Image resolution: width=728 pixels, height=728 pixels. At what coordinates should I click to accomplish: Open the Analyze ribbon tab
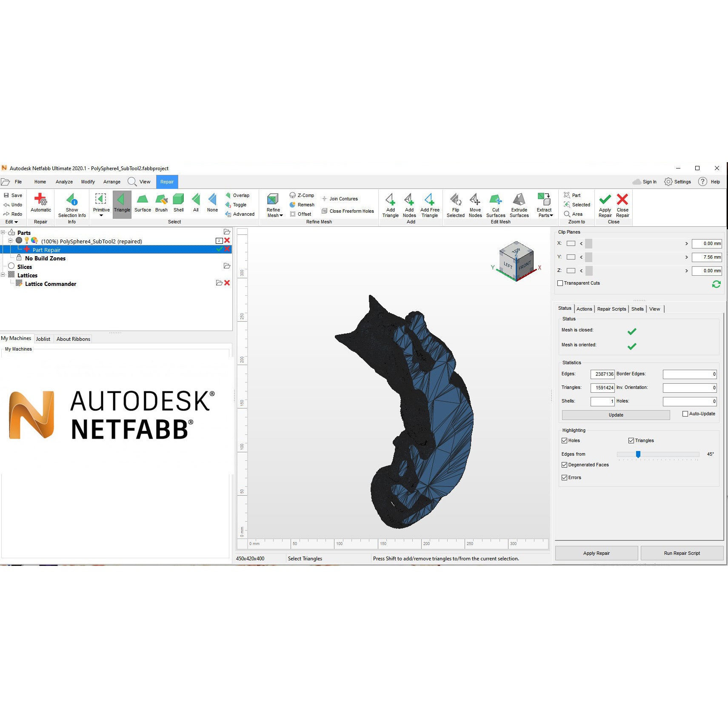(64, 182)
